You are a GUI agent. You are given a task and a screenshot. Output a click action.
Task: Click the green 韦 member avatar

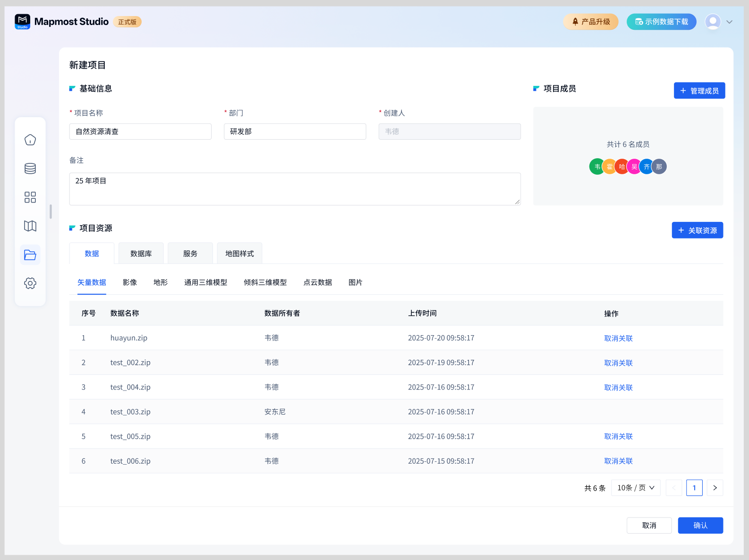[x=596, y=167]
